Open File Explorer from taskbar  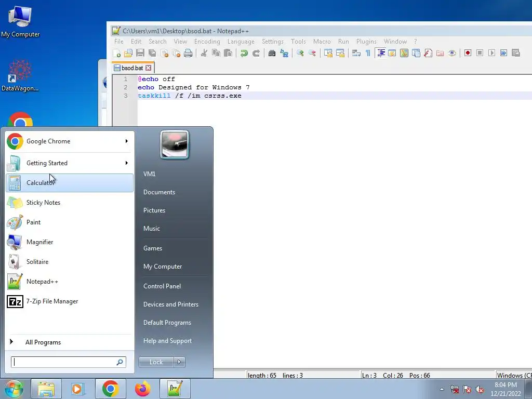[x=46, y=389]
